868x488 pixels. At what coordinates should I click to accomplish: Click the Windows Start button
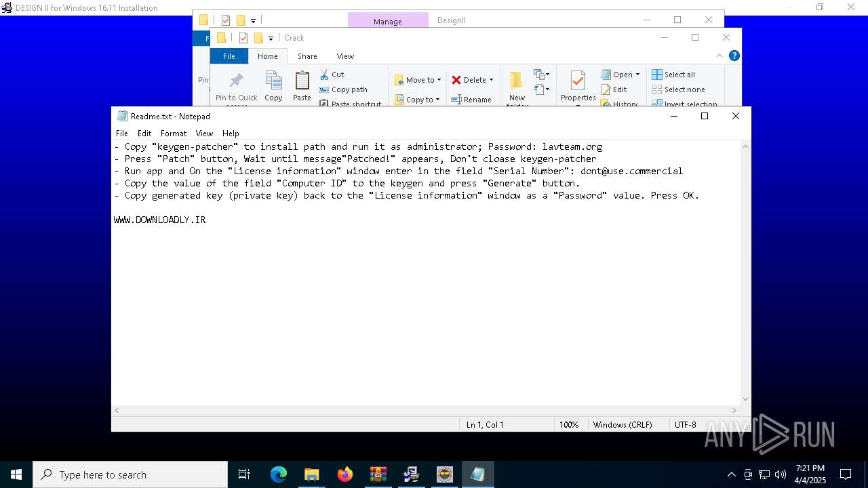16,474
